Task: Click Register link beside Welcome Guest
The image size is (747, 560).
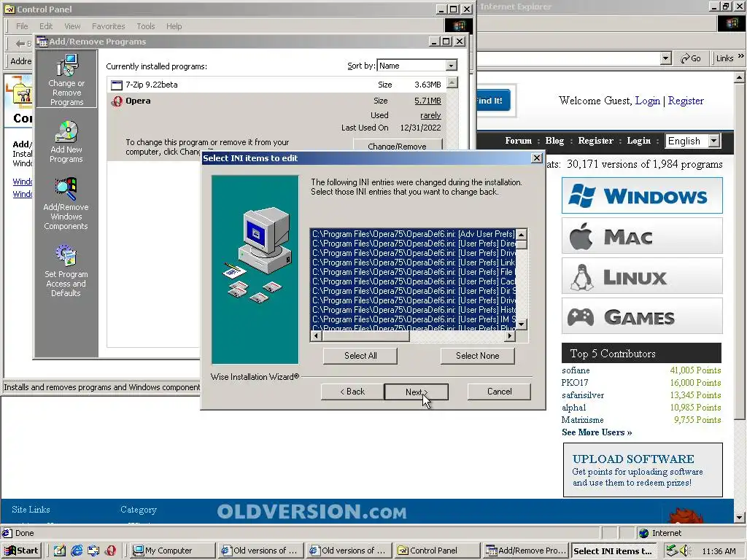Action: click(686, 101)
